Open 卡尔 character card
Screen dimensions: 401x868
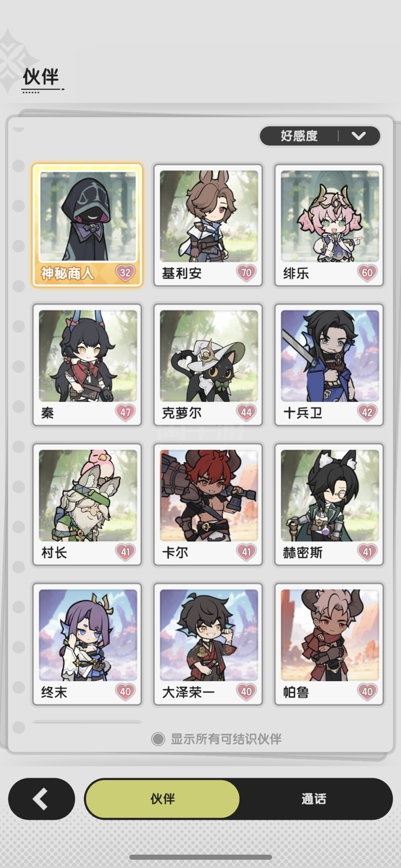[x=208, y=504]
